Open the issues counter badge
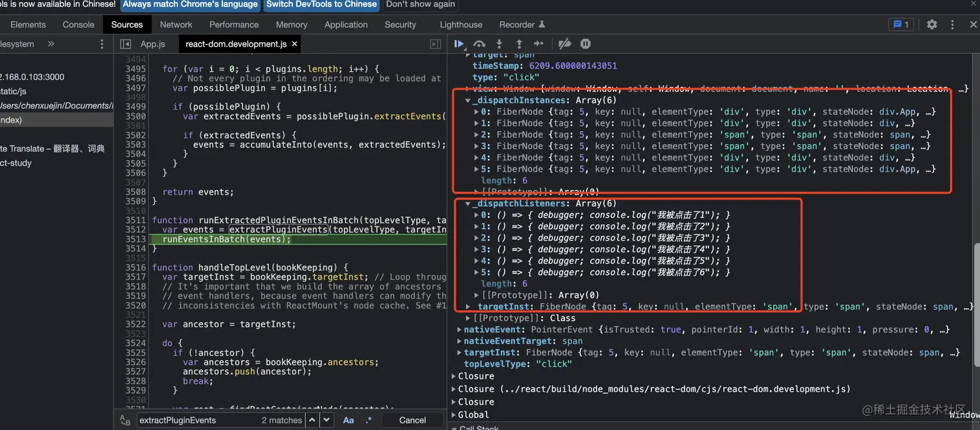 (x=901, y=25)
